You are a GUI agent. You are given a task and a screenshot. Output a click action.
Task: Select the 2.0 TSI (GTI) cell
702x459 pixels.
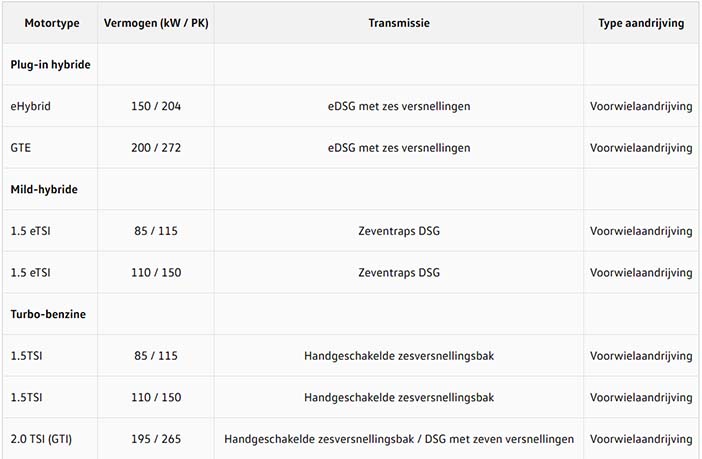[41, 439]
